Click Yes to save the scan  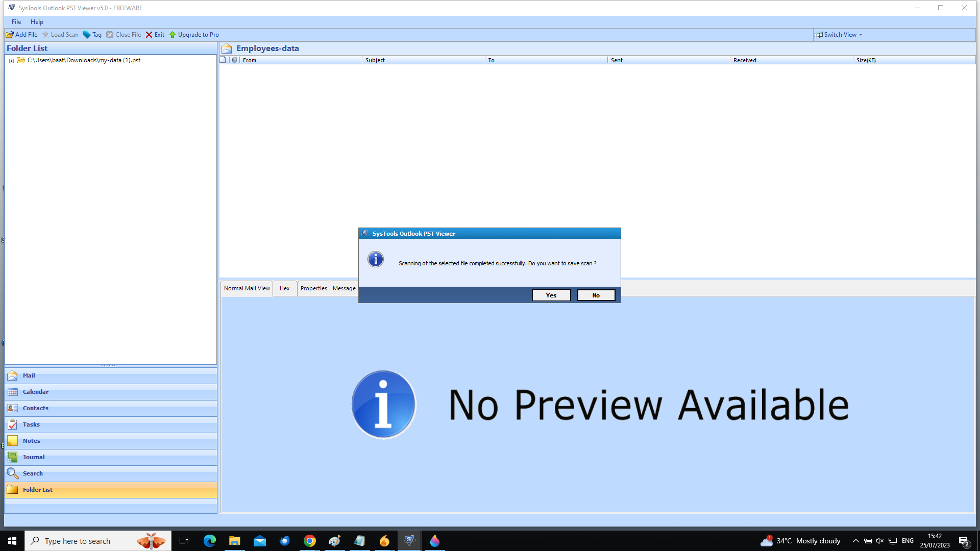click(x=551, y=295)
